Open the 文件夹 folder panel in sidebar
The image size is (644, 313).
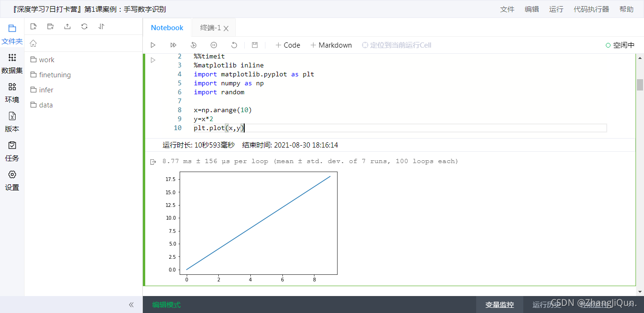(12, 34)
